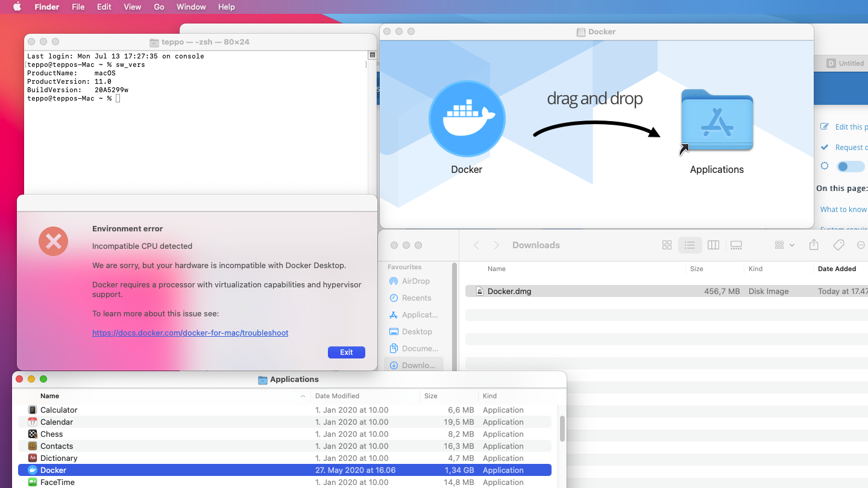Switch Downloads window to icon view

point(667,245)
